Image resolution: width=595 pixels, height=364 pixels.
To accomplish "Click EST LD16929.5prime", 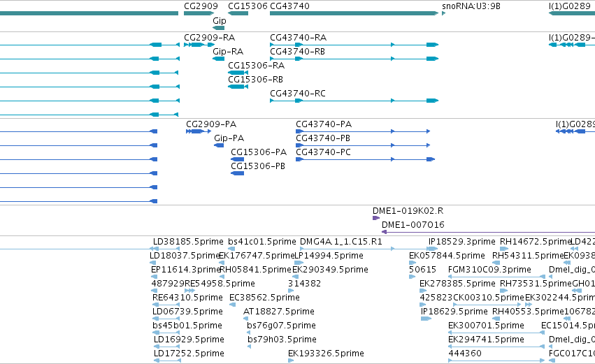I will click(189, 340).
